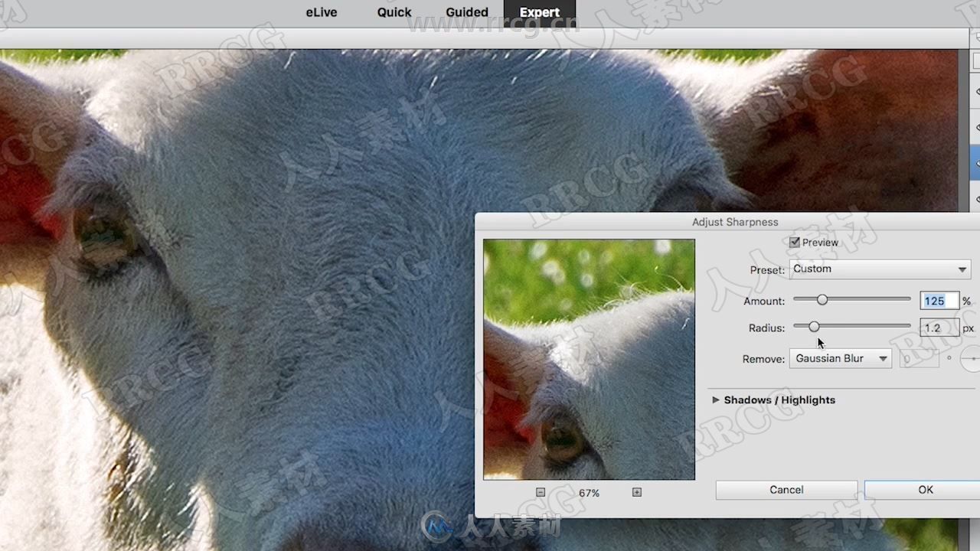
Task: Open the Preset dropdown showing Custom
Action: pos(880,269)
